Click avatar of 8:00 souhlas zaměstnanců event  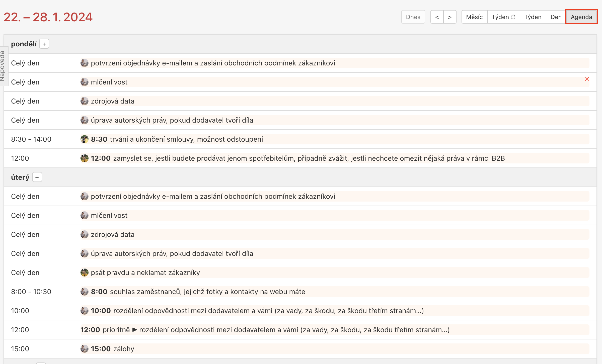coord(85,292)
